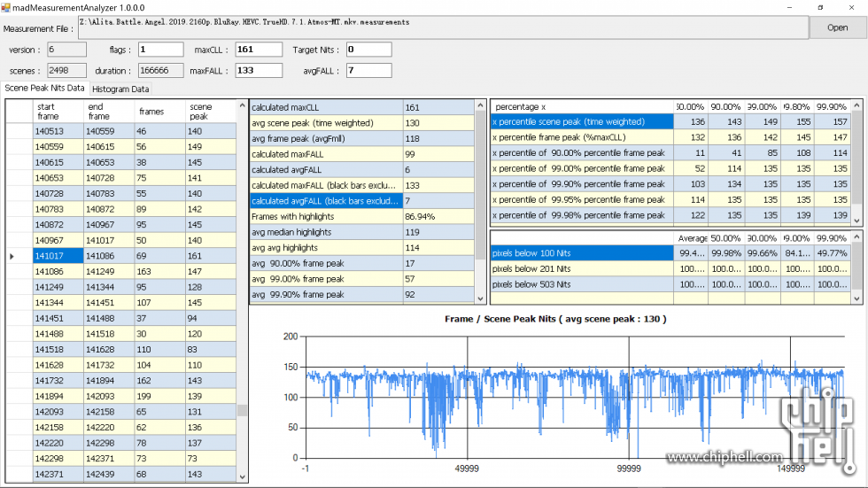Click percentile table scroll down arrow
The height and width of the screenshot is (488, 868).
click(x=857, y=221)
